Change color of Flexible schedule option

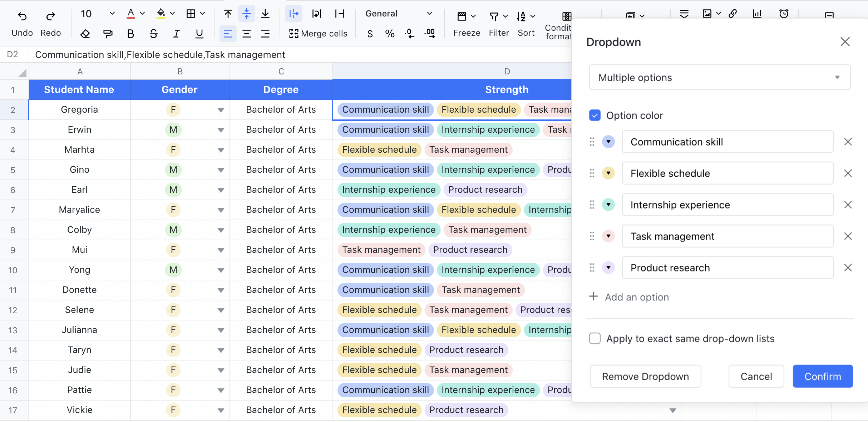(x=608, y=173)
